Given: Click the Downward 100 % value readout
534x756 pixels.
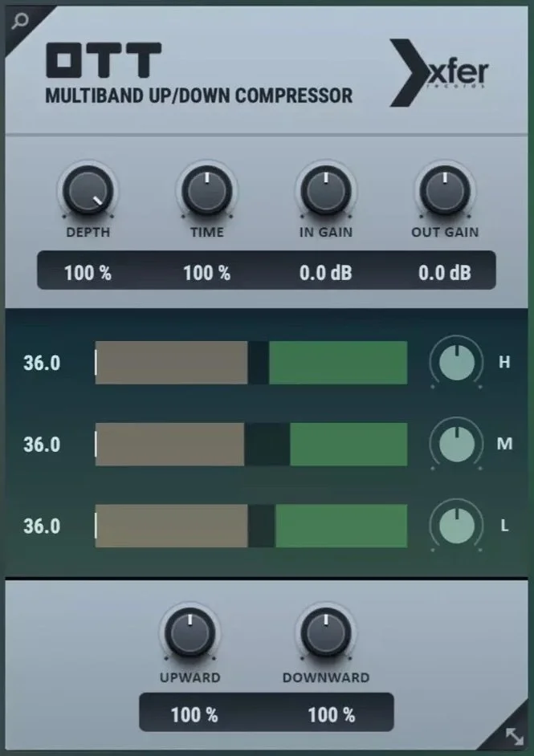Looking at the screenshot, I should (332, 714).
